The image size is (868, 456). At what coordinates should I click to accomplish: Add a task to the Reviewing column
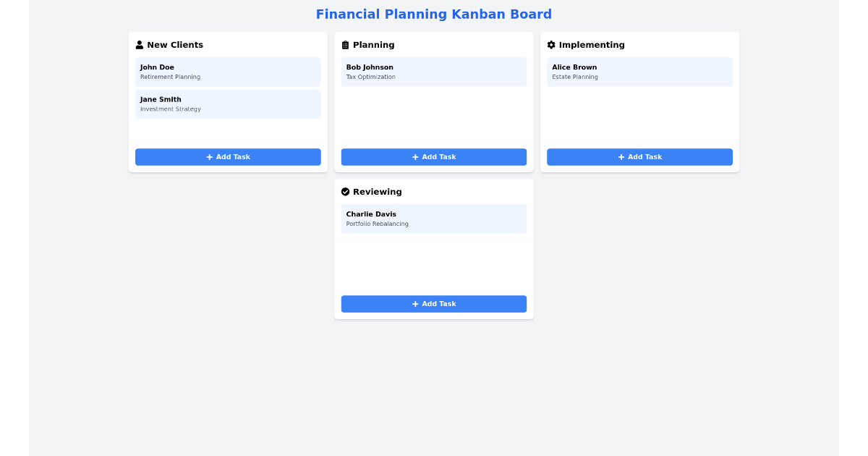(x=434, y=303)
